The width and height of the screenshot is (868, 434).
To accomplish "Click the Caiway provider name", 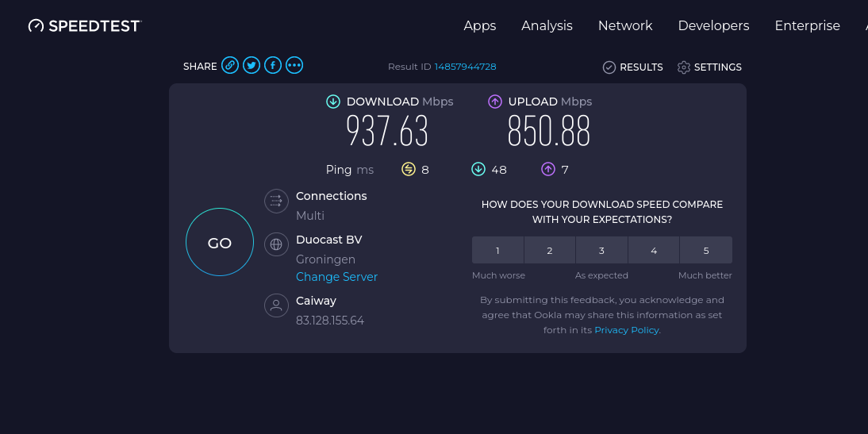I will (x=316, y=301).
